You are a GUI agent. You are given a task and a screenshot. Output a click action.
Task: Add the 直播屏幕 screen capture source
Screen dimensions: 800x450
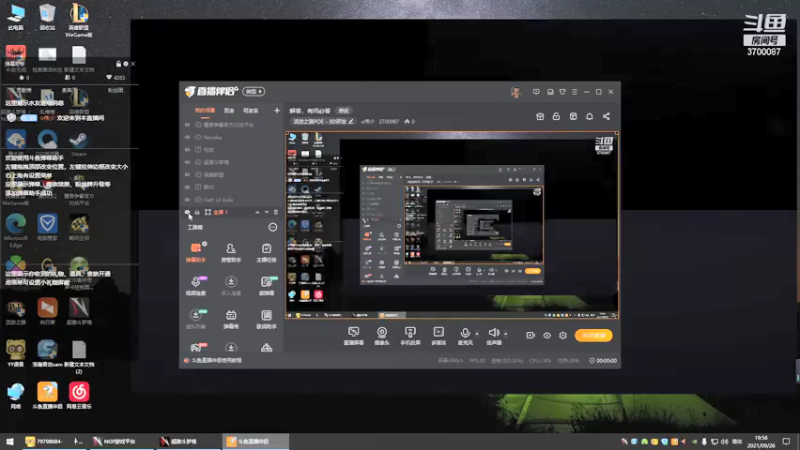(354, 336)
